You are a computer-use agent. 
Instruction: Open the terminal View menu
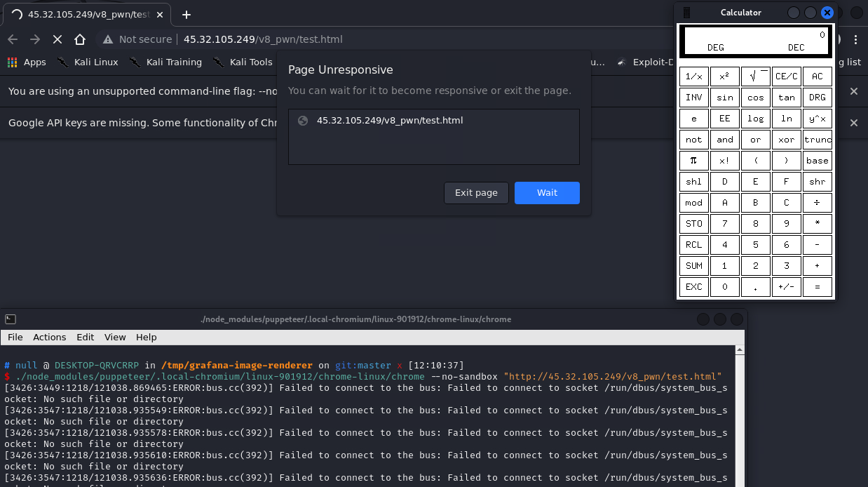click(x=115, y=337)
